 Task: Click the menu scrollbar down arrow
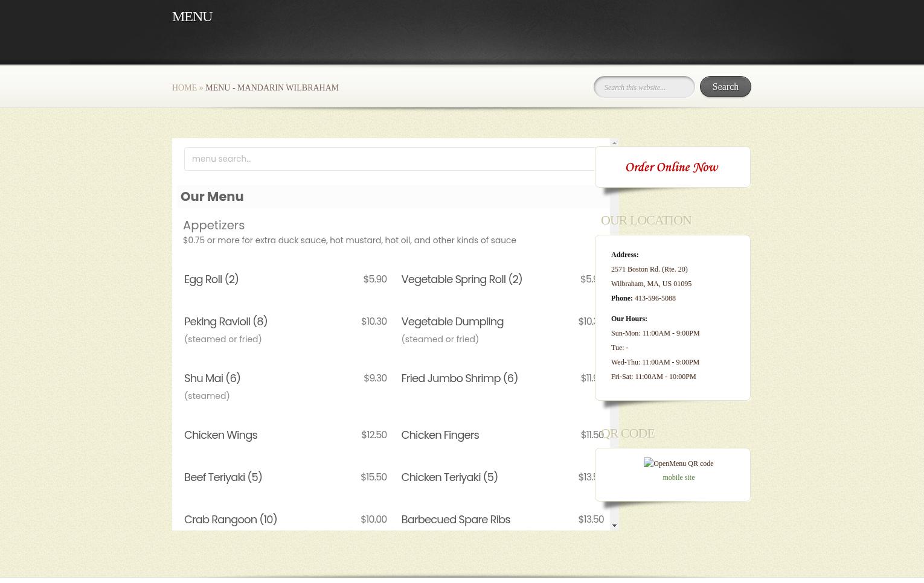pos(614,526)
